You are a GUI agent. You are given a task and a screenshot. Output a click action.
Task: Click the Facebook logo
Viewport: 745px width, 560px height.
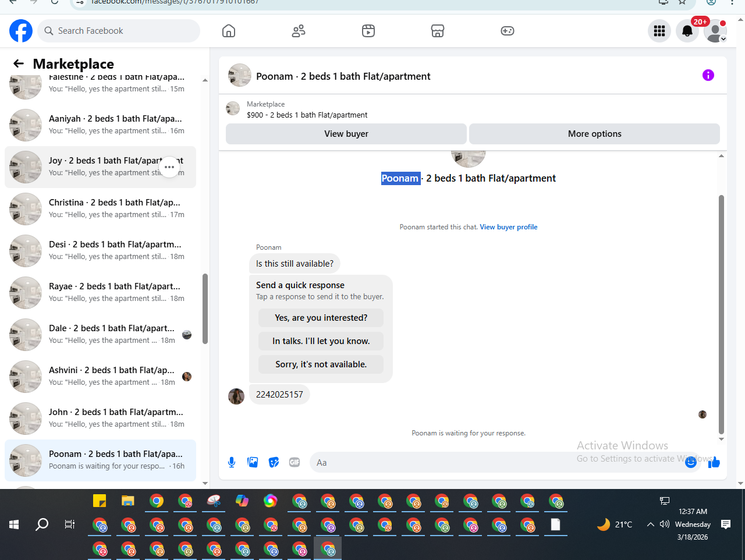21,31
